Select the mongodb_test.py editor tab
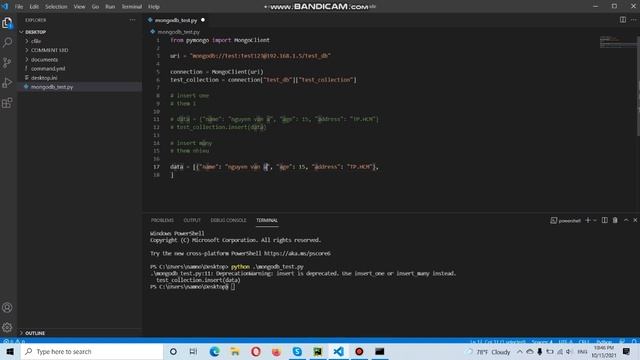Image resolution: width=640 pixels, height=360 pixels. pos(176,20)
